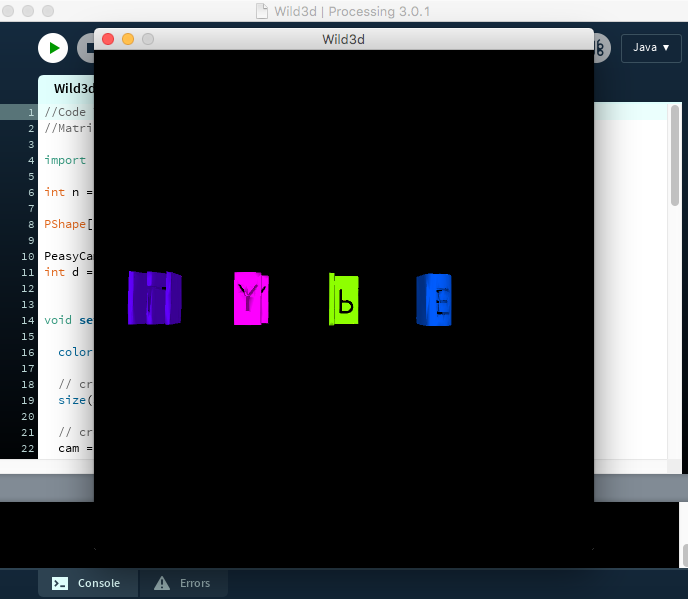Click the Run sketch play button
The width and height of the screenshot is (688, 599).
(52, 48)
